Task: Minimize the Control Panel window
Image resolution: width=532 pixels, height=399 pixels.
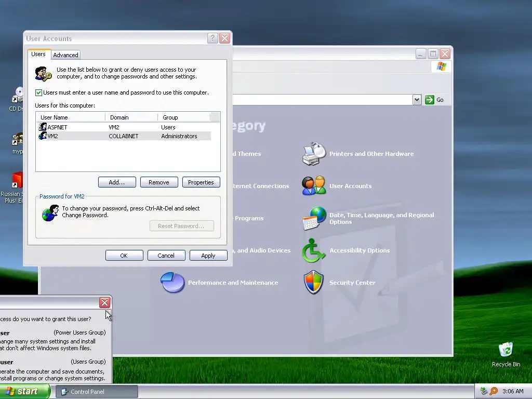Action: [x=421, y=54]
